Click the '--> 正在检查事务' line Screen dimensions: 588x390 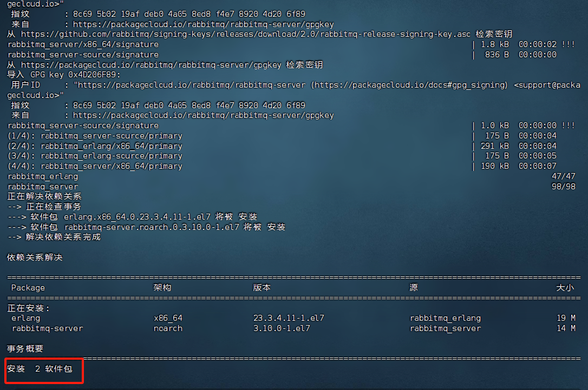point(44,207)
